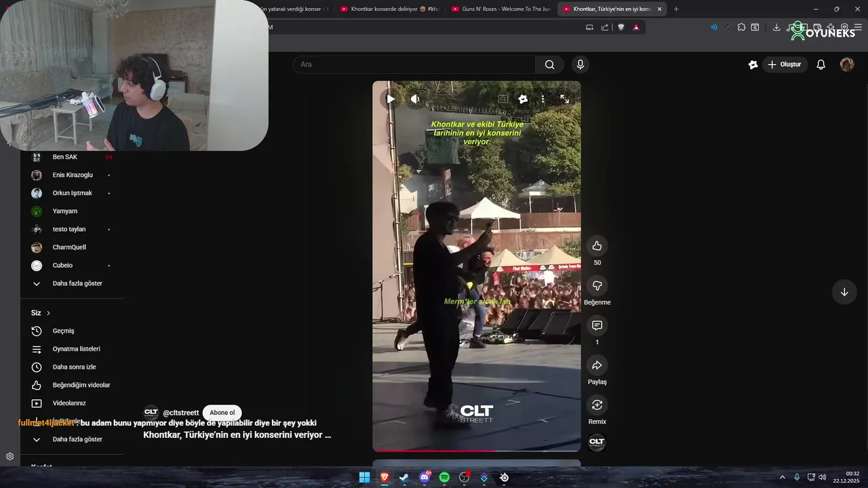The height and width of the screenshot is (488, 868).
Task: Enter fullscreen on the Short
Action: coord(564,99)
